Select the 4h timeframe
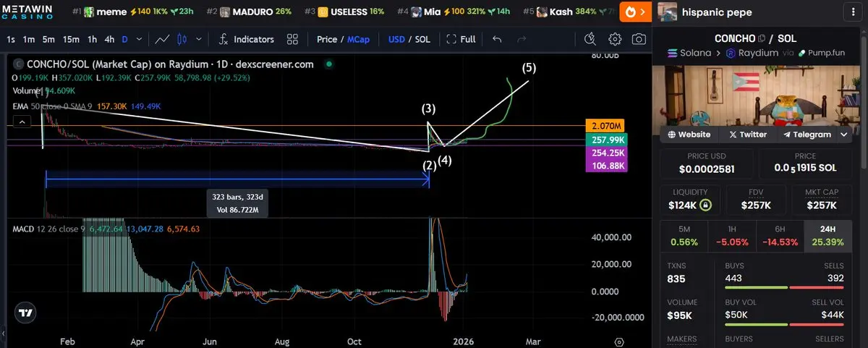The width and height of the screenshot is (868, 348). (109, 39)
